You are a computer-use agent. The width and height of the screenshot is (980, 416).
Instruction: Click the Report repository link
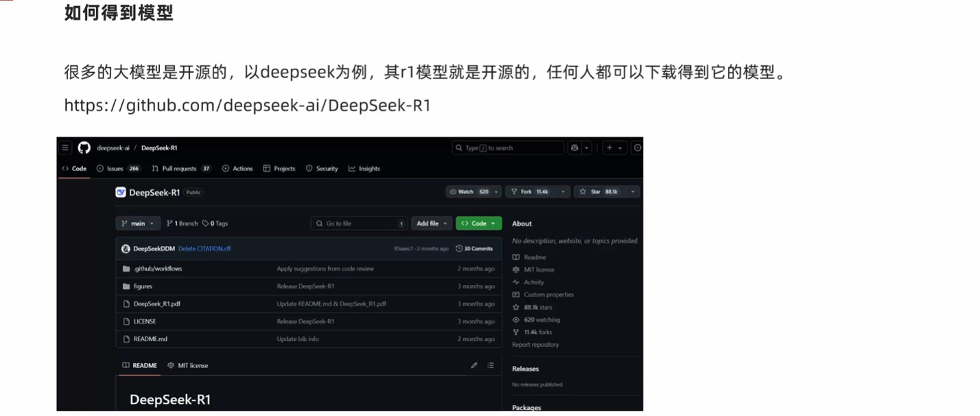click(535, 345)
